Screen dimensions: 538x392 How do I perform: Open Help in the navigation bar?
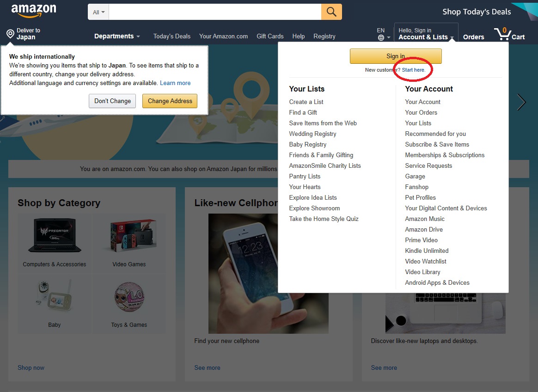tap(299, 37)
